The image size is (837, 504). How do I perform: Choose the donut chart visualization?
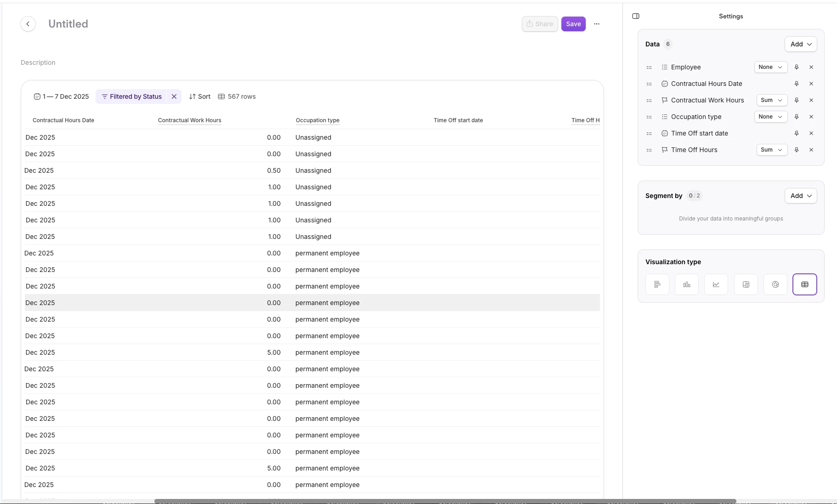coord(775,284)
